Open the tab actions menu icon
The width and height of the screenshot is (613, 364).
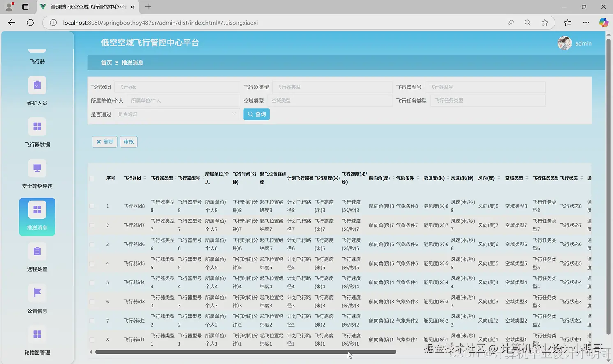pyautogui.click(x=25, y=7)
